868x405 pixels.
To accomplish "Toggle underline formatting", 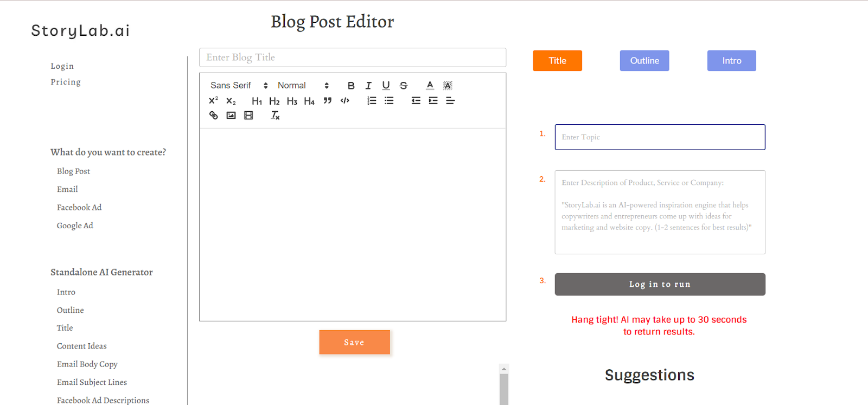I will pyautogui.click(x=386, y=86).
